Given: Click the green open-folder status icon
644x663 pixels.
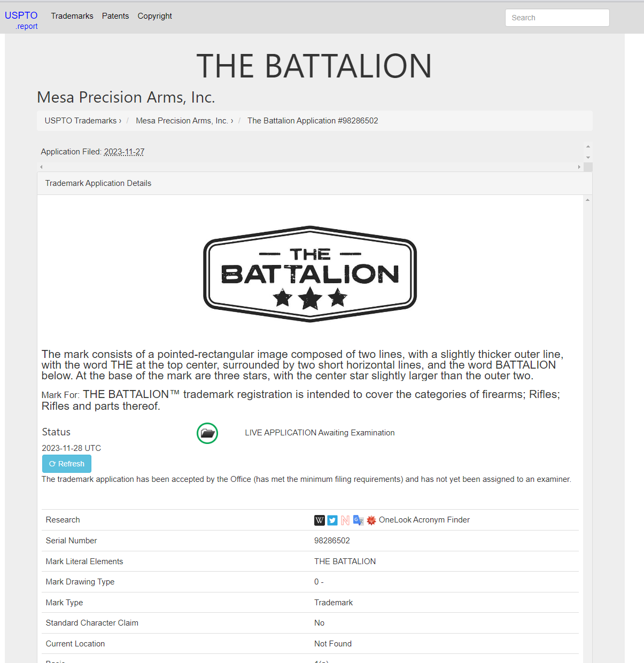Looking at the screenshot, I should [207, 433].
